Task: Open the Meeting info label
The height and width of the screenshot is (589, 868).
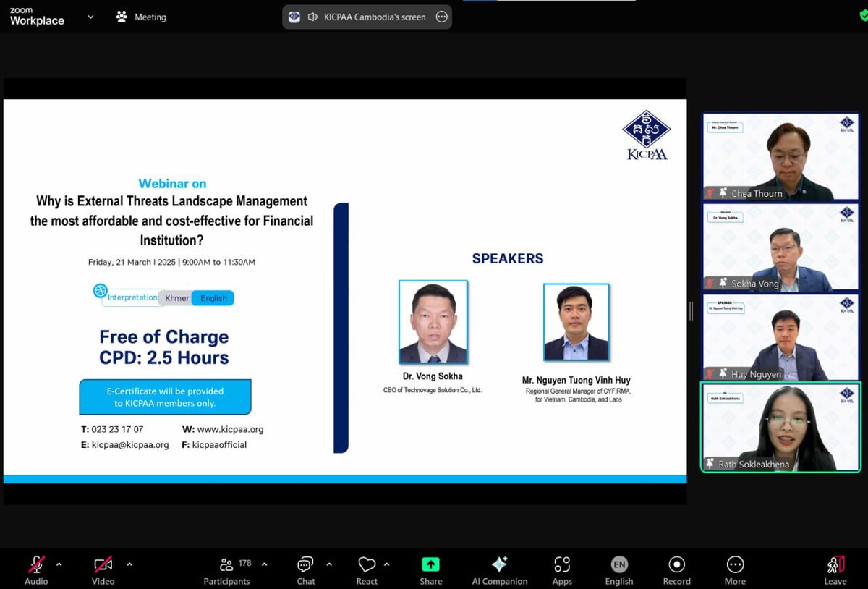Action: click(x=142, y=17)
